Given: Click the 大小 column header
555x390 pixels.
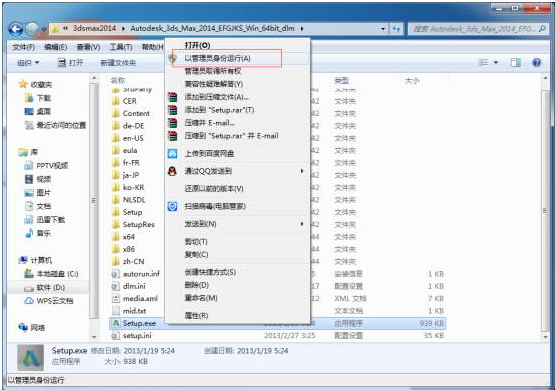Looking at the screenshot, I should click(412, 81).
